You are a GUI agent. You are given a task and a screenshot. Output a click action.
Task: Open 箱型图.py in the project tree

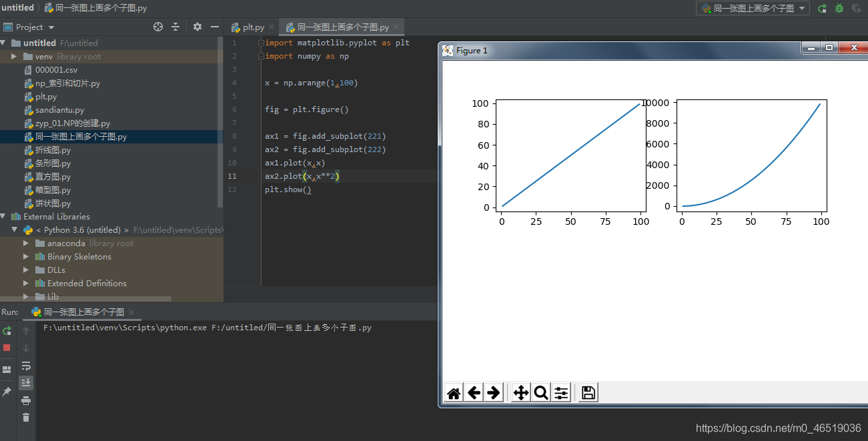[53, 189]
